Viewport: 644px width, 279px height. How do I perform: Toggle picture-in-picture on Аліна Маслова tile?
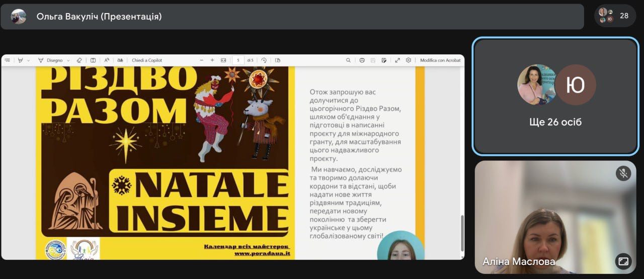[623, 261]
